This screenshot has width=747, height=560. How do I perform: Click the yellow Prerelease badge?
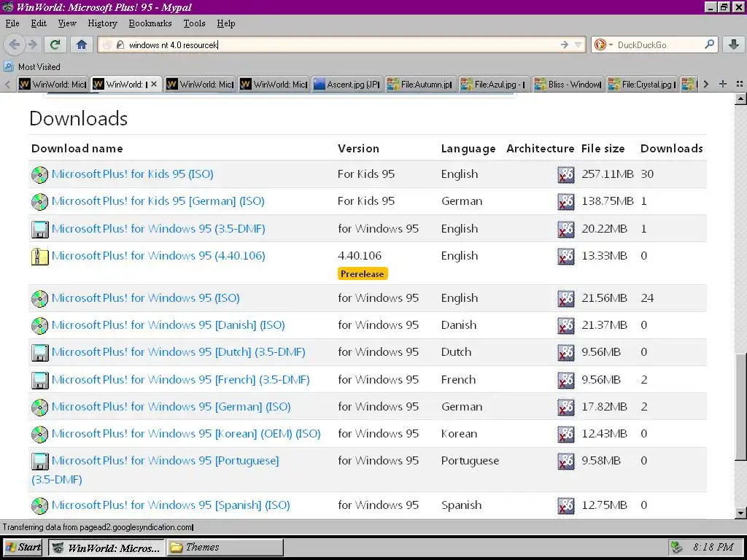pyautogui.click(x=363, y=274)
